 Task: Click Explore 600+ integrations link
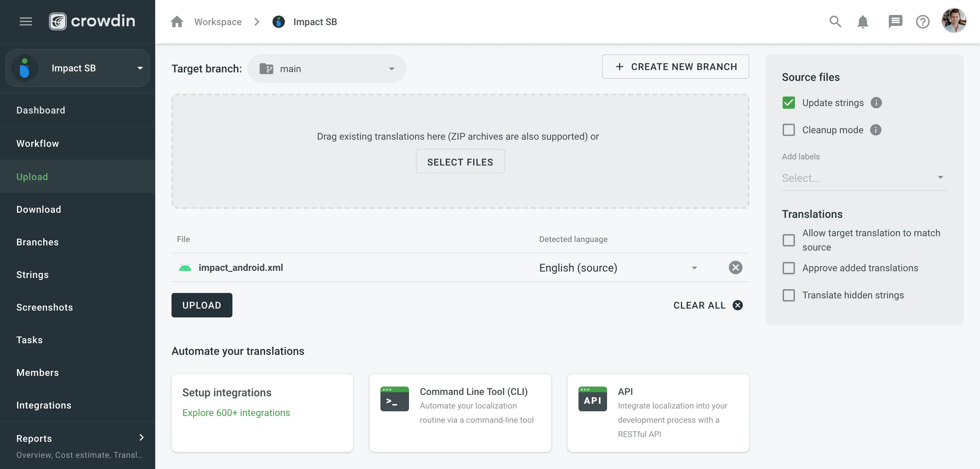coord(236,413)
